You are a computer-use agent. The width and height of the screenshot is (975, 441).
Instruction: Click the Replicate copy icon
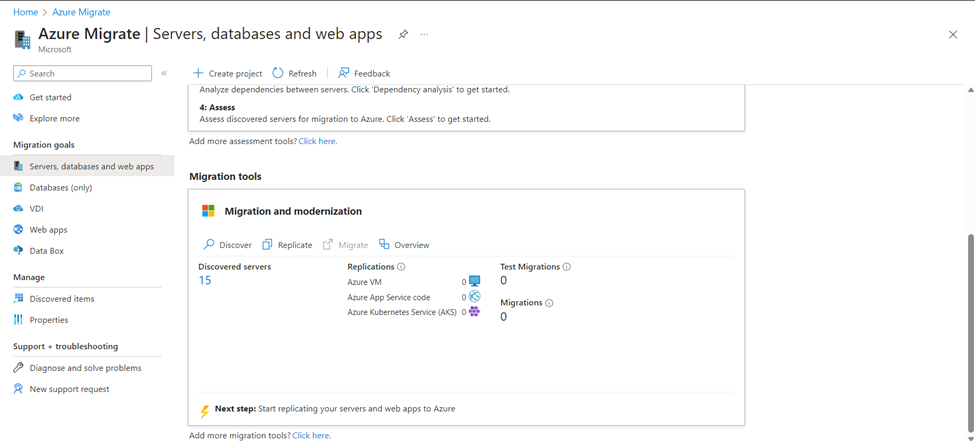[x=267, y=244]
